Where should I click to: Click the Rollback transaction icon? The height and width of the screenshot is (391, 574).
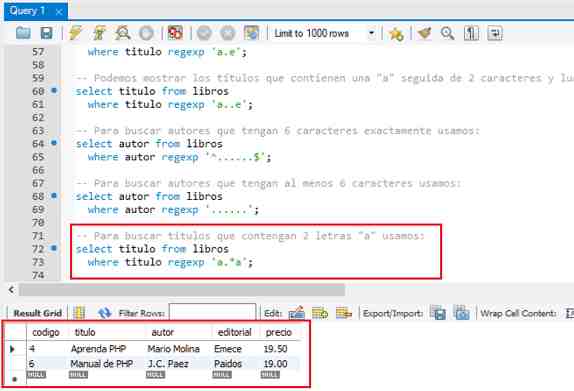click(x=227, y=33)
